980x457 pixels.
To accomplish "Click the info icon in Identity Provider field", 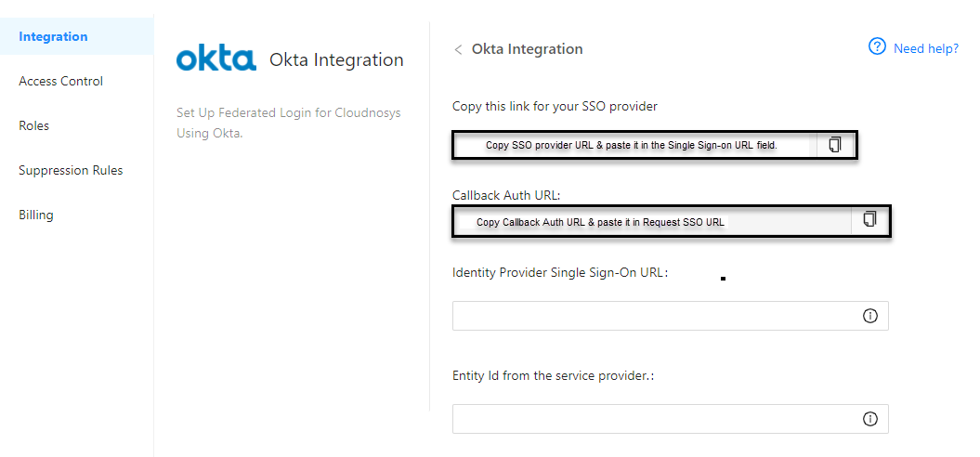I will coord(870,317).
